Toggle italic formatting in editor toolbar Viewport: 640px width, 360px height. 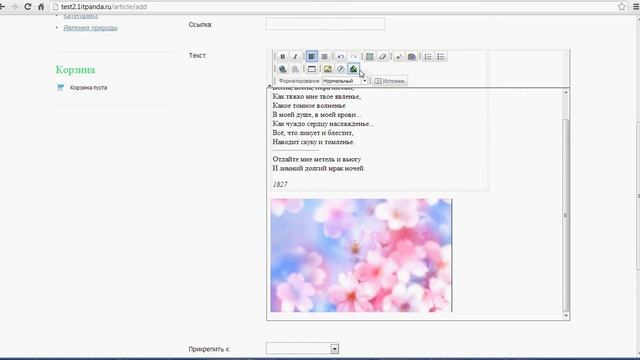pyautogui.click(x=295, y=56)
